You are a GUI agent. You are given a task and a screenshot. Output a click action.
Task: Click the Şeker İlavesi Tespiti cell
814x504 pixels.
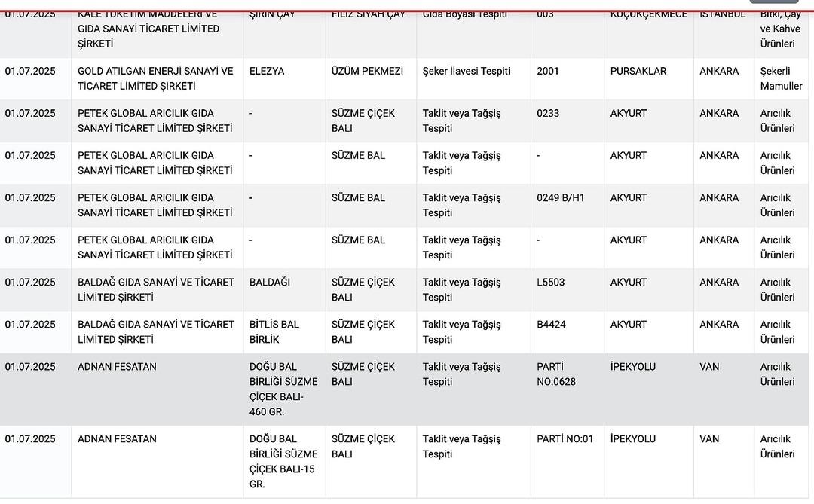tap(467, 72)
